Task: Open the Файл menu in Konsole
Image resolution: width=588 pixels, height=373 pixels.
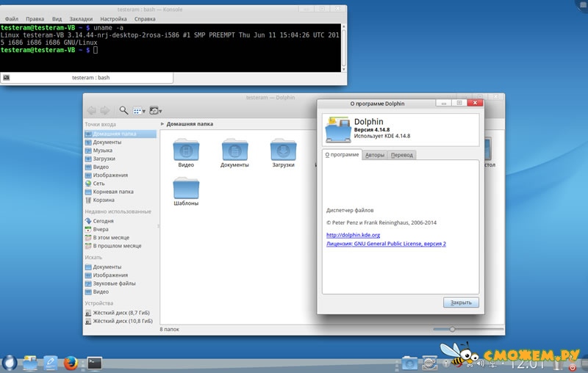Action: point(12,19)
